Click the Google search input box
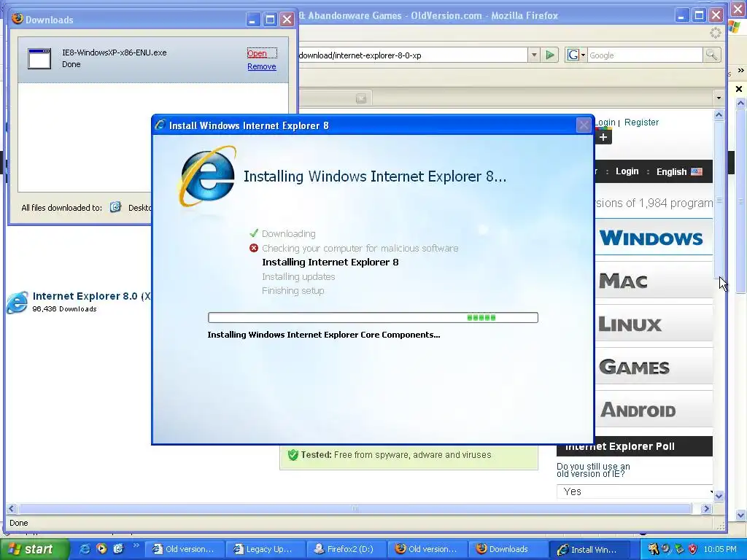747x560 pixels. click(x=645, y=55)
